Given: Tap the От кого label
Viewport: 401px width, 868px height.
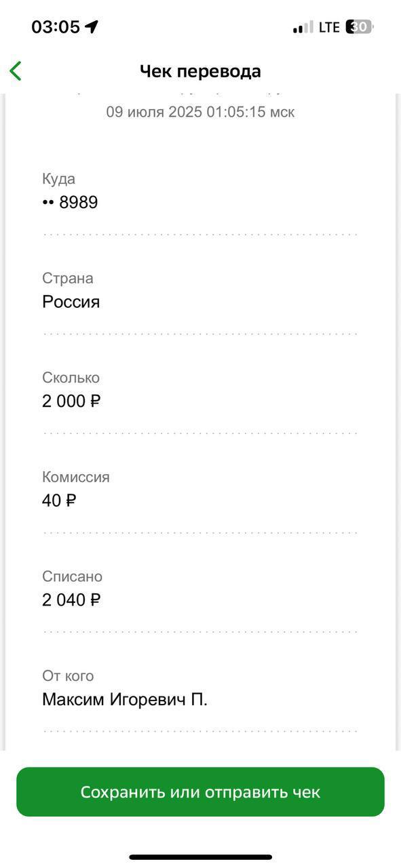Looking at the screenshot, I should click(68, 675).
